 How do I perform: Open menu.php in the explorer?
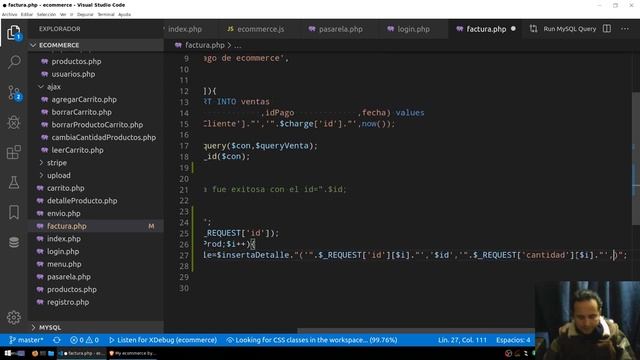coord(64,264)
